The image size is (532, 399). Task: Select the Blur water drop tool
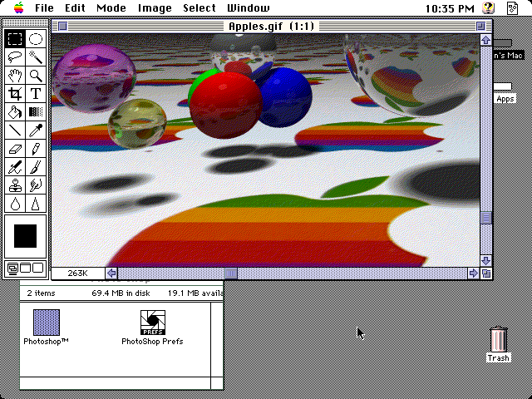(x=15, y=203)
